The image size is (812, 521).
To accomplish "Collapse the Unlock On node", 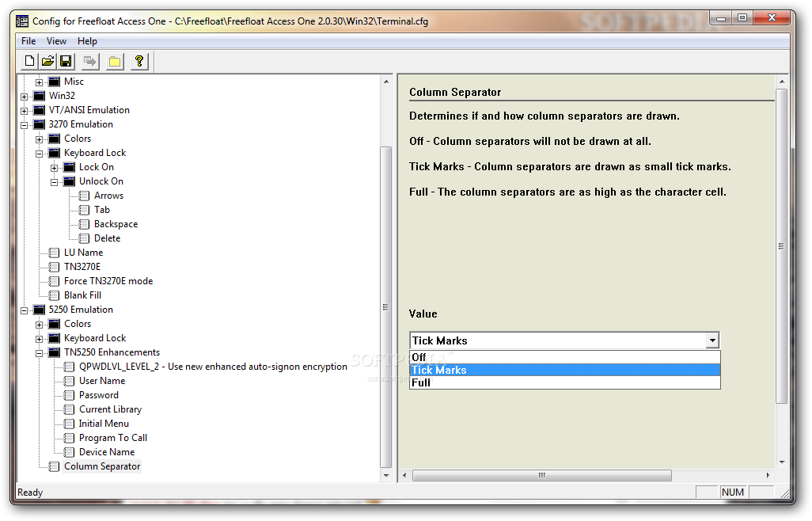I will [x=55, y=182].
